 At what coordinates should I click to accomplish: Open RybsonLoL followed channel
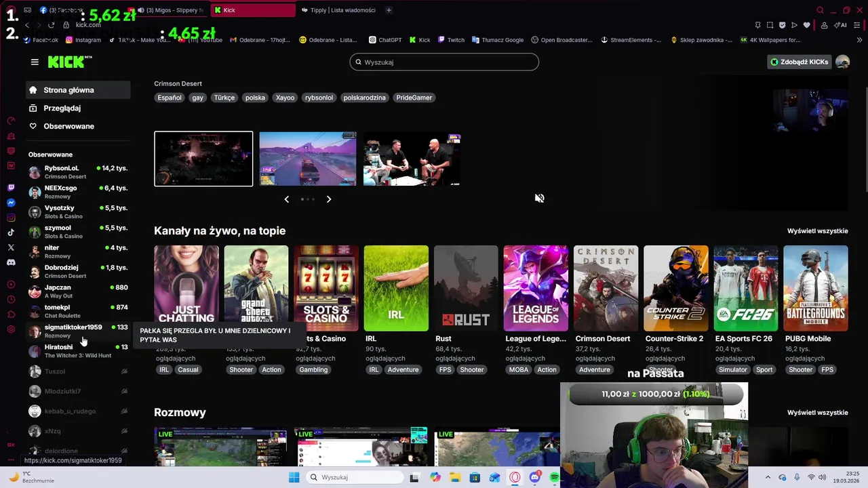click(78, 171)
